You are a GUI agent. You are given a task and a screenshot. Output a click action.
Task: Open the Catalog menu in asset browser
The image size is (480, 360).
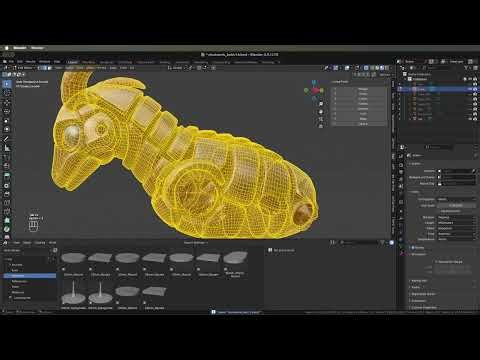point(40,243)
